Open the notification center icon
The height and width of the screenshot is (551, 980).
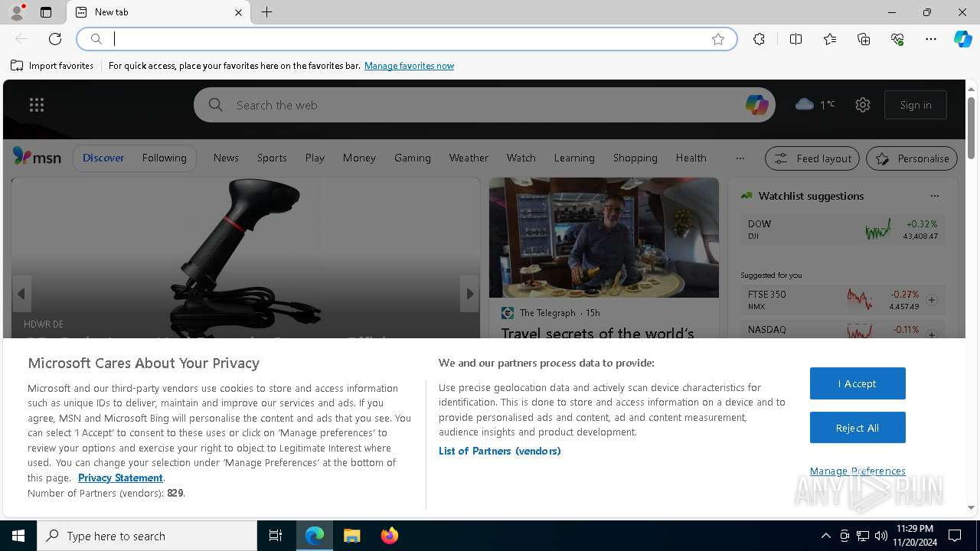pos(955,536)
